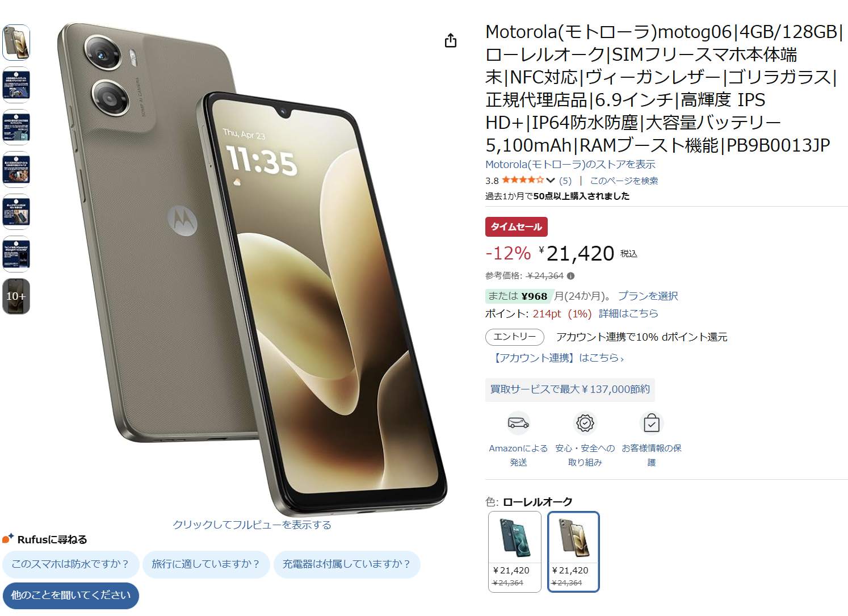This screenshot has width=848, height=616.
Task: Click クリックしてフルビューを表示する link
Action: click(x=252, y=525)
